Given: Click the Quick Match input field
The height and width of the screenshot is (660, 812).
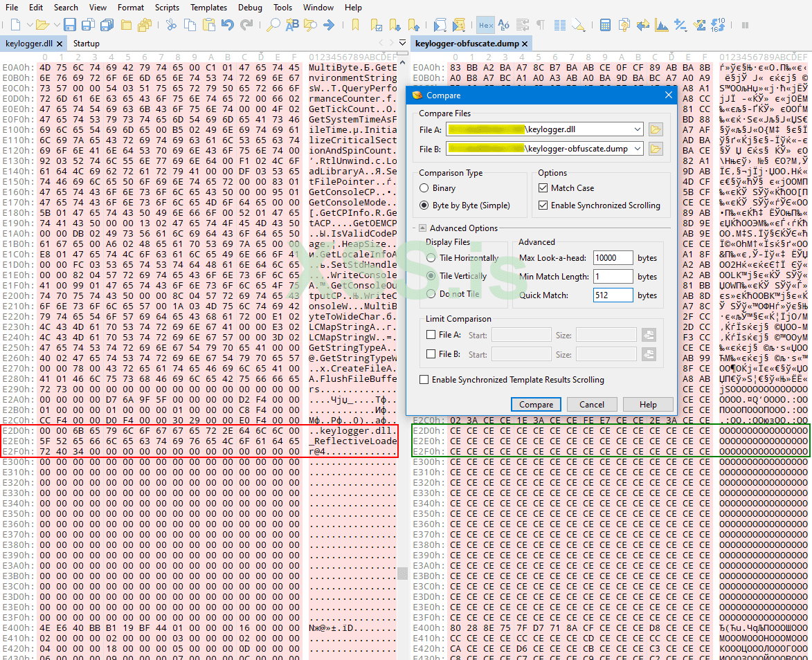Looking at the screenshot, I should pyautogui.click(x=613, y=295).
